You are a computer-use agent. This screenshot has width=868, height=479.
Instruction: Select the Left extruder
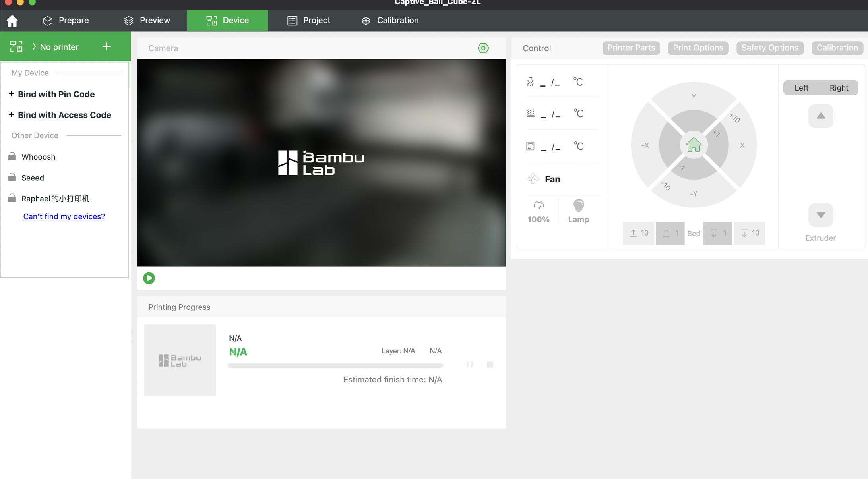coord(801,88)
